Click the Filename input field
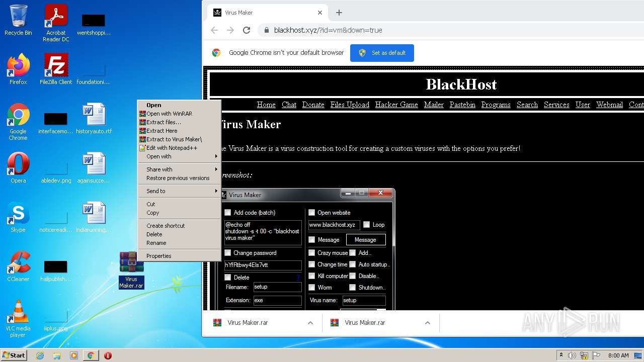Image resolution: width=644 pixels, height=362 pixels. click(x=278, y=287)
